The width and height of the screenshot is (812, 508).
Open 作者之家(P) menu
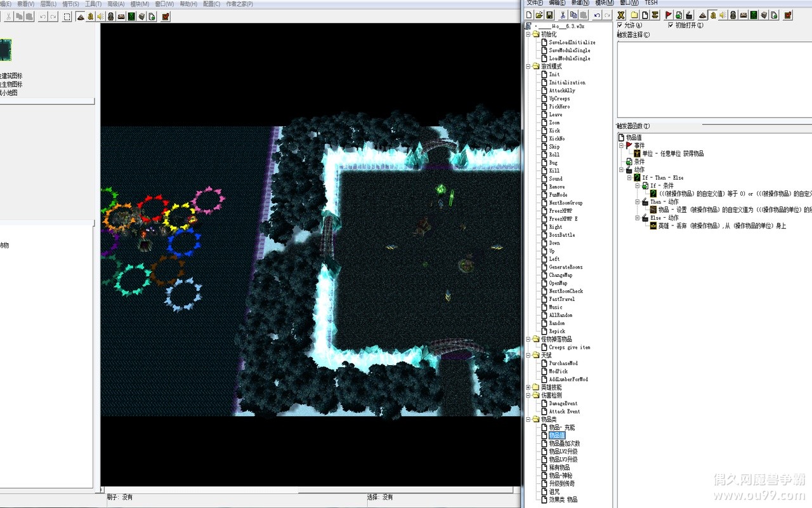pos(239,4)
